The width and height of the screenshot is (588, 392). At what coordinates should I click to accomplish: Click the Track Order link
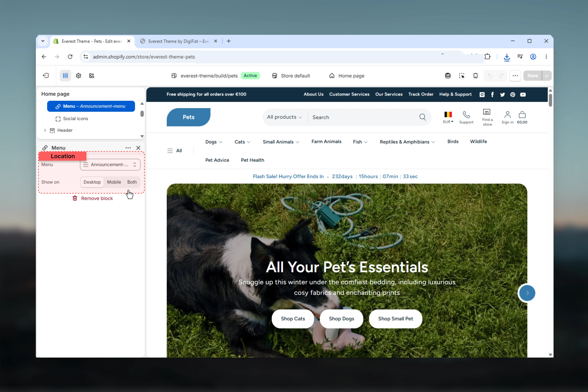(x=421, y=94)
